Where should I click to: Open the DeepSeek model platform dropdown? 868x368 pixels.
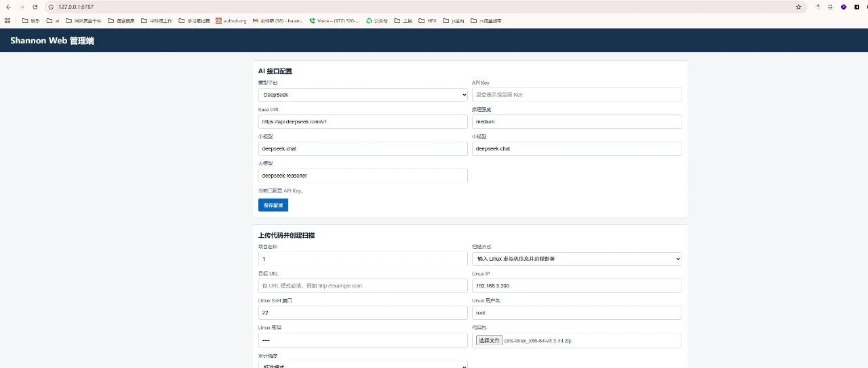coord(363,95)
